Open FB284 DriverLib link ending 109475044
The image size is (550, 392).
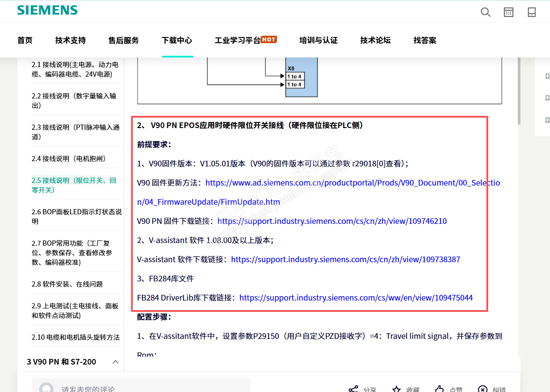point(356,297)
